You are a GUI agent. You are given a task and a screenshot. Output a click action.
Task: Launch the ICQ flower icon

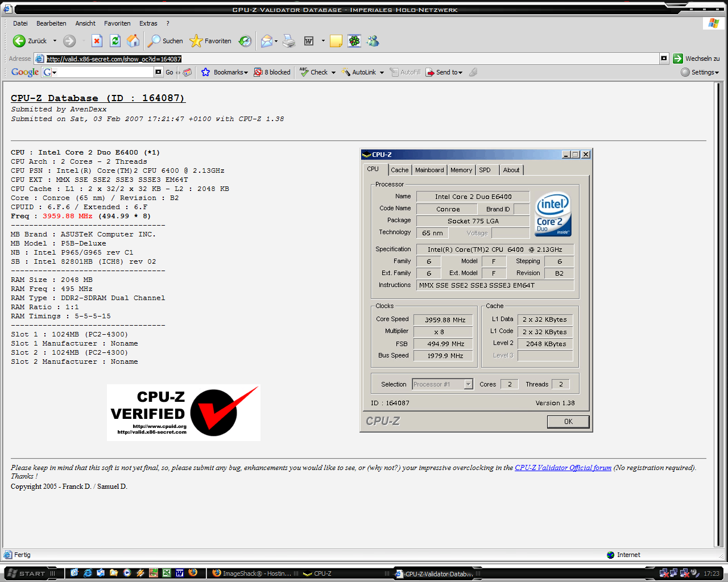354,41
